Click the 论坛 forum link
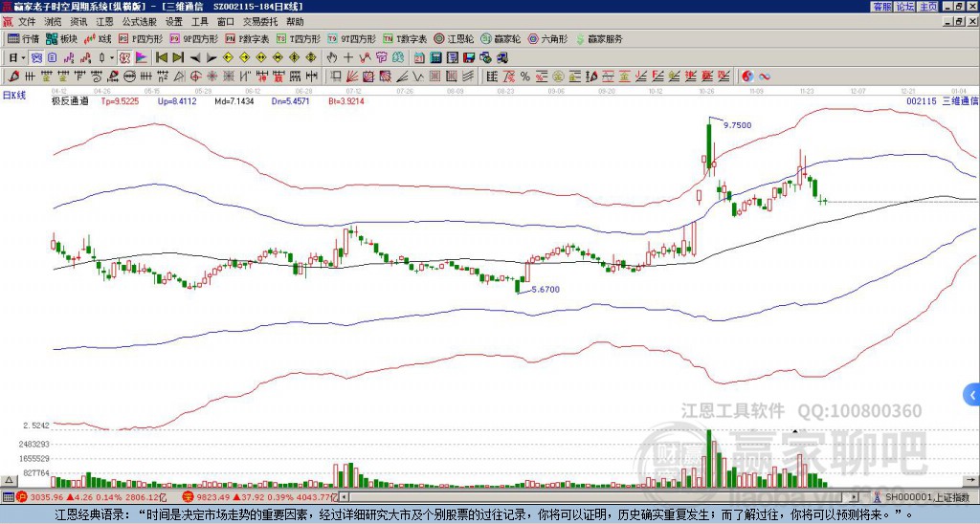This screenshot has width=980, height=524. tap(904, 7)
